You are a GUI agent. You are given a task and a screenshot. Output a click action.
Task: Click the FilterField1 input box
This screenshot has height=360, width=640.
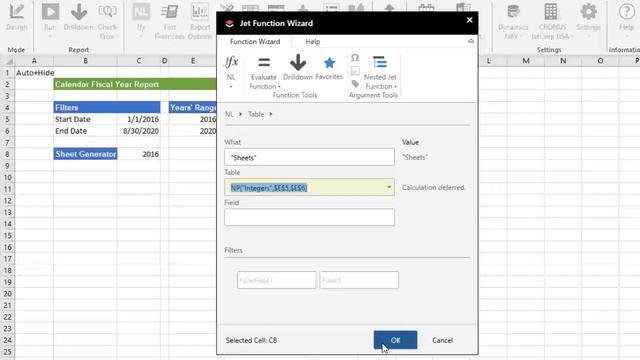(x=276, y=280)
